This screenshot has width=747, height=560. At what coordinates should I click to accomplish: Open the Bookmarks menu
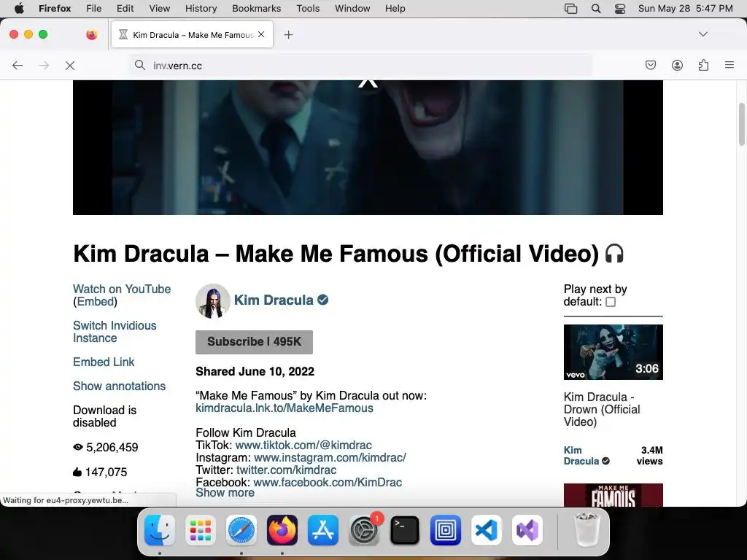pos(256,9)
